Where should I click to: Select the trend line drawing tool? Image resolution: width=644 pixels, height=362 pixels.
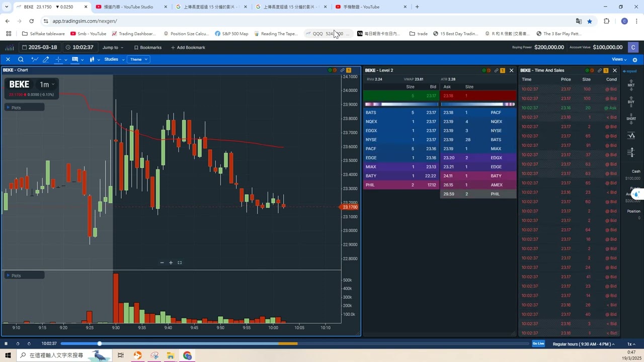(x=34, y=59)
